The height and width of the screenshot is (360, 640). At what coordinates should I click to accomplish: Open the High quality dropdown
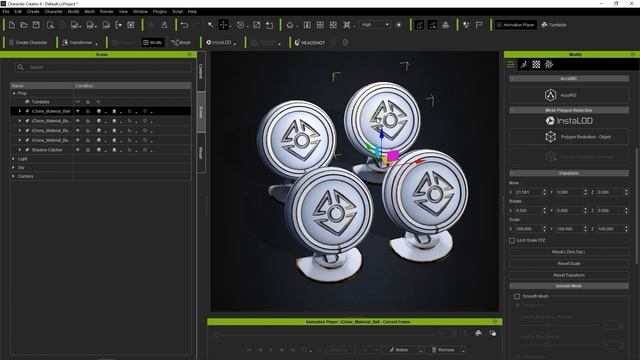(x=375, y=25)
